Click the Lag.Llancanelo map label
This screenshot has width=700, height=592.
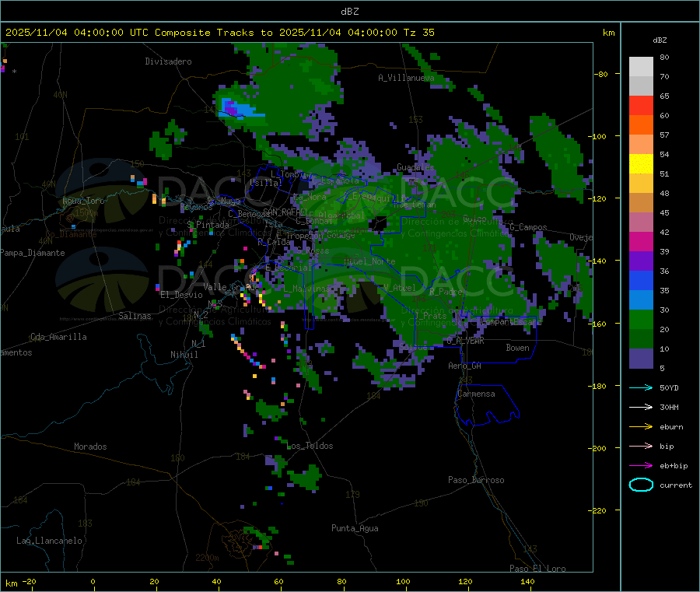coord(50,541)
